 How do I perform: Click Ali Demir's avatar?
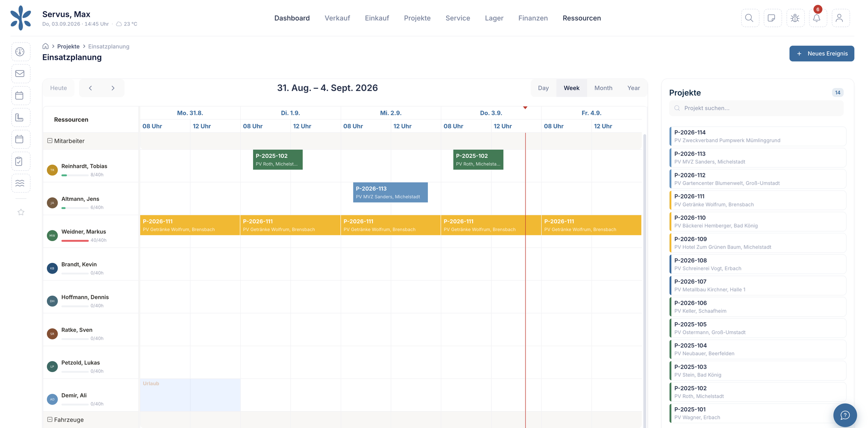53,399
